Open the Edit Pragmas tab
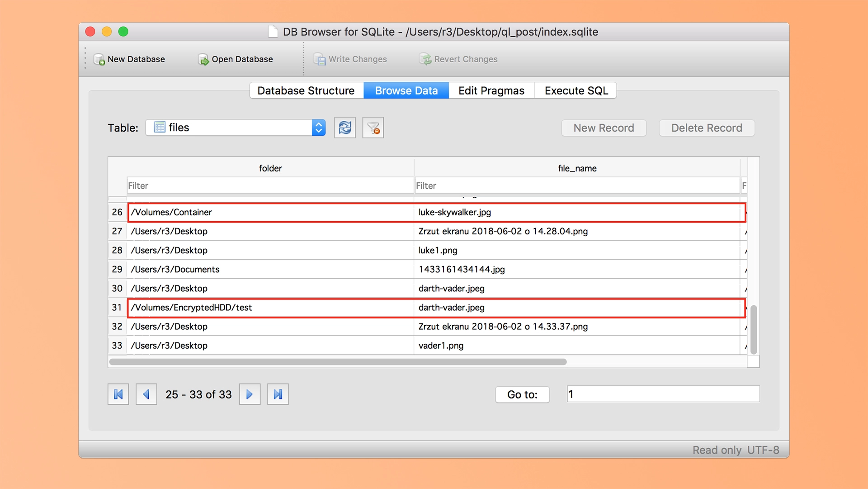This screenshot has height=489, width=868. pos(491,90)
